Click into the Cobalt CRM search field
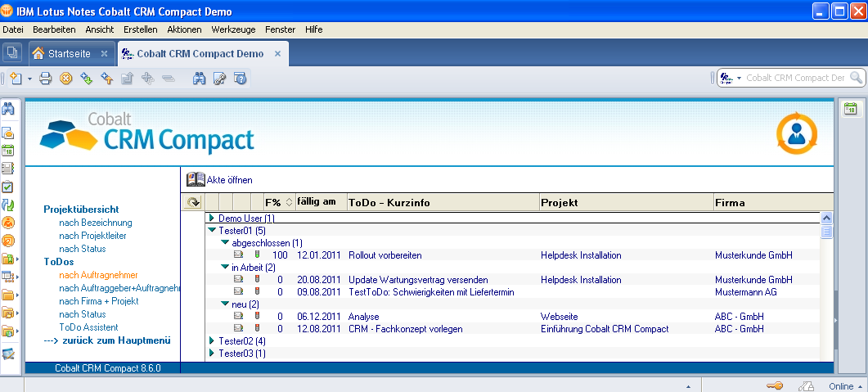Screen dimensions: 868x392 pos(795,78)
